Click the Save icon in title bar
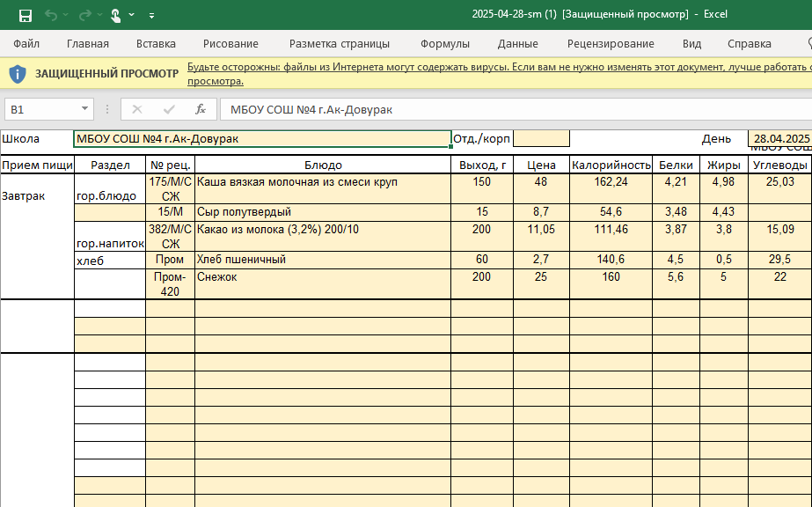 point(25,15)
